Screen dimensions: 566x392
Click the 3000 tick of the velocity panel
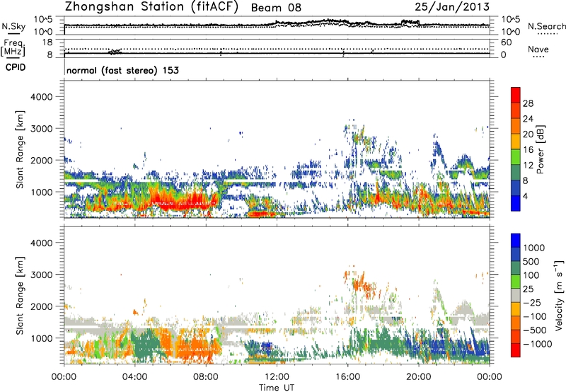click(42, 275)
